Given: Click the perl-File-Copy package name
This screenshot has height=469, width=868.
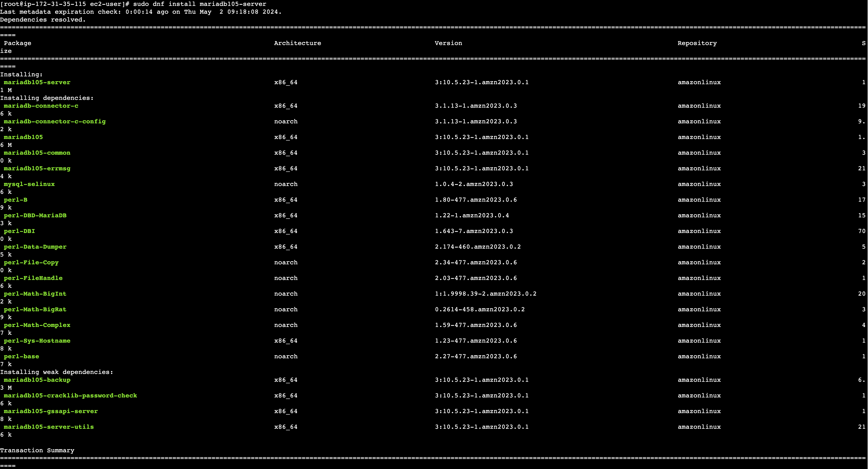Looking at the screenshot, I should pyautogui.click(x=31, y=262).
